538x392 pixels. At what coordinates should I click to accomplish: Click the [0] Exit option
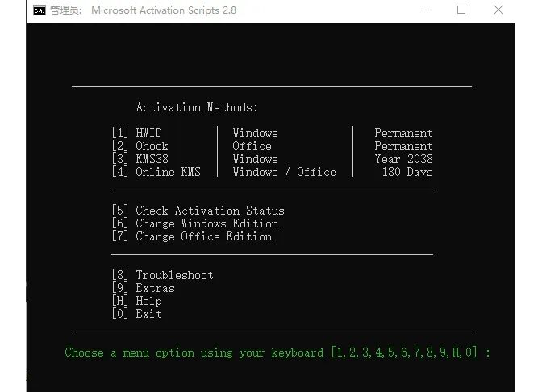tap(136, 314)
